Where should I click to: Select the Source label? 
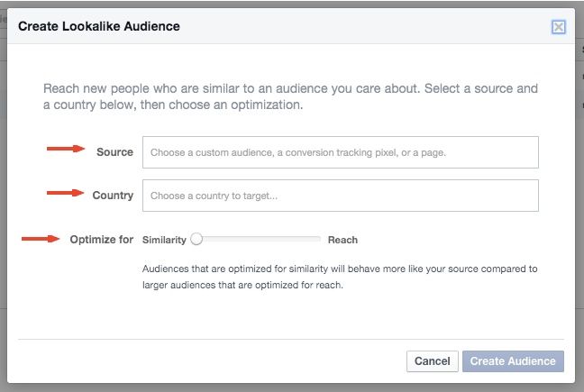click(x=114, y=152)
